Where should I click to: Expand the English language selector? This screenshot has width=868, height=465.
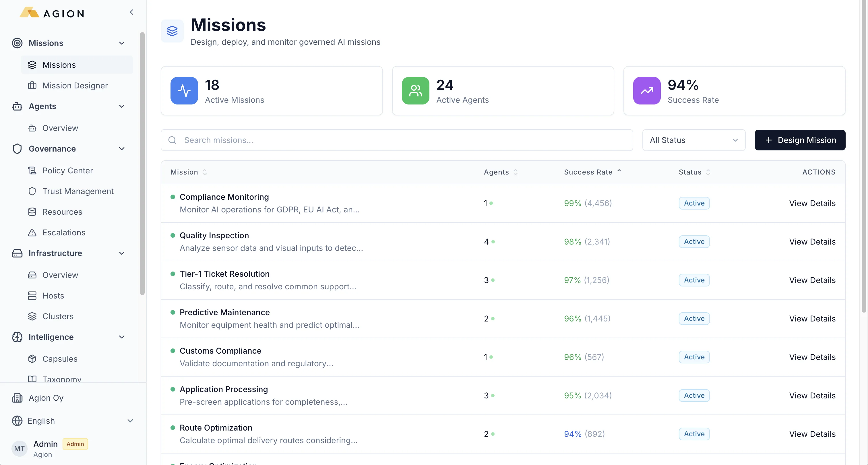pyautogui.click(x=130, y=421)
